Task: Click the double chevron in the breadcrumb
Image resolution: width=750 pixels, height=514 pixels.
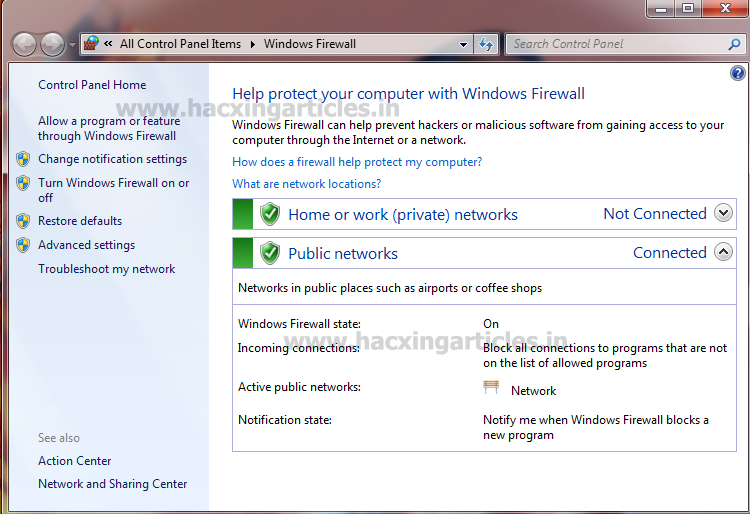Action: (x=109, y=44)
